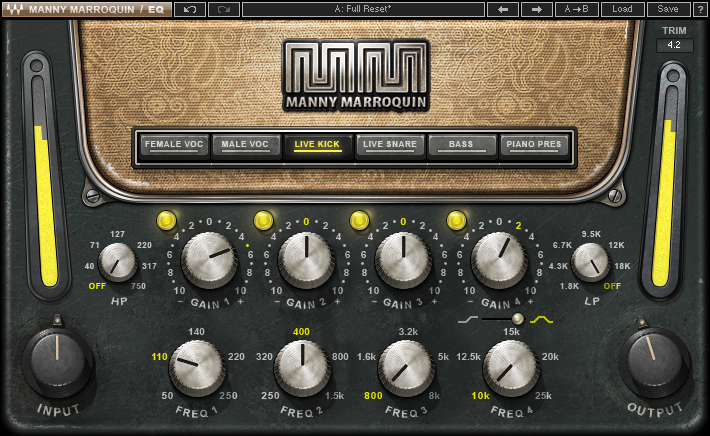The width and height of the screenshot is (710, 436).
Task: Click the 10k label on Freq 4
Action: click(x=480, y=396)
